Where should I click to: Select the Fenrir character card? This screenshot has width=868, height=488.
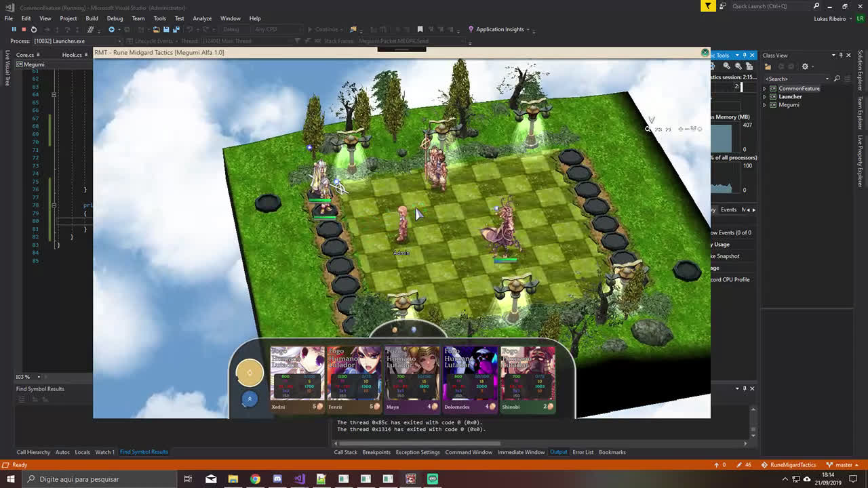click(x=354, y=378)
